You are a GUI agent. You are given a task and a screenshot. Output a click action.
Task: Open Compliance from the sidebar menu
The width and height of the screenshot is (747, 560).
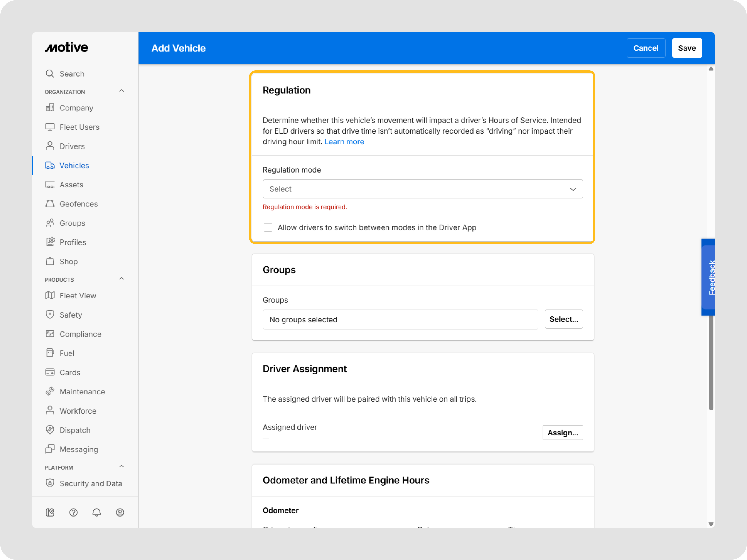pyautogui.click(x=80, y=334)
